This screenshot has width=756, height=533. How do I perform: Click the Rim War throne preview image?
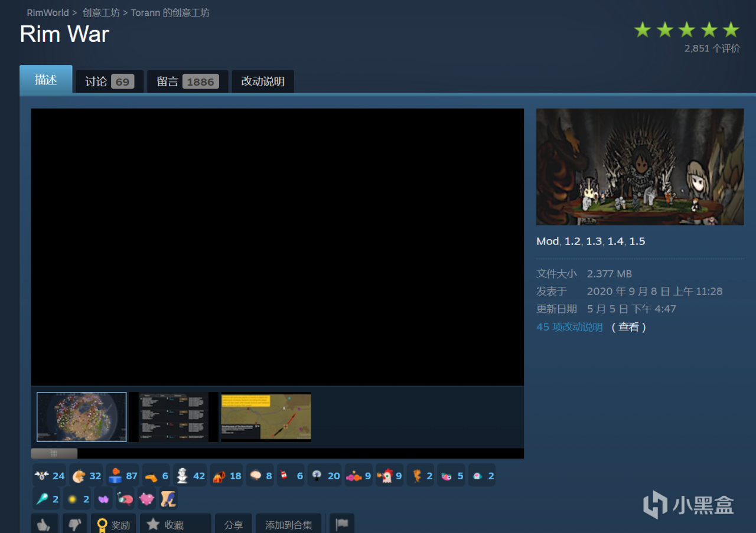click(x=640, y=166)
